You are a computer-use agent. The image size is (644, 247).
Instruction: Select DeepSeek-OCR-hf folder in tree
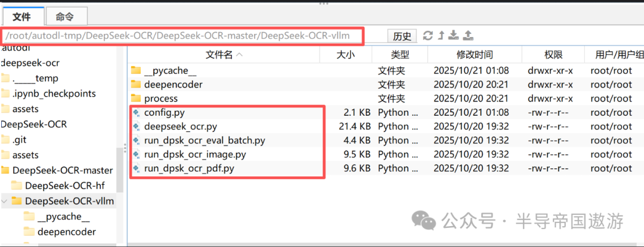coord(64,186)
